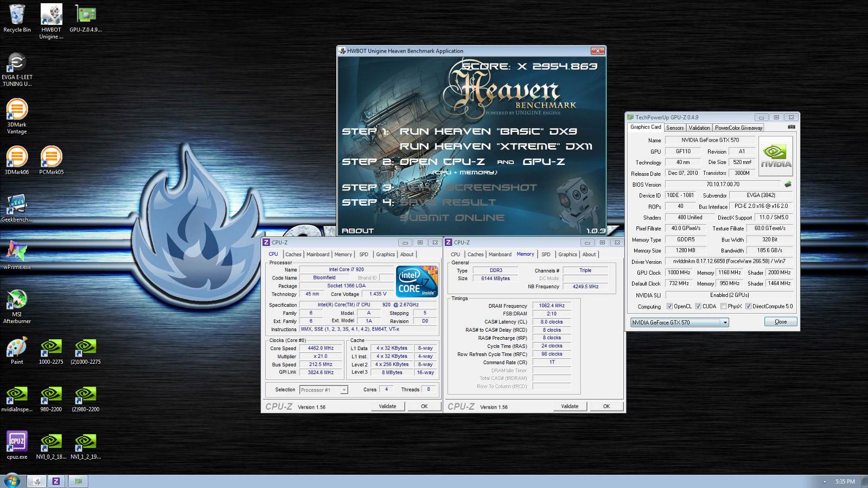Select the 980-2200 NVIDIA shortcut
Viewport: 868px width, 488px height.
pyautogui.click(x=51, y=398)
